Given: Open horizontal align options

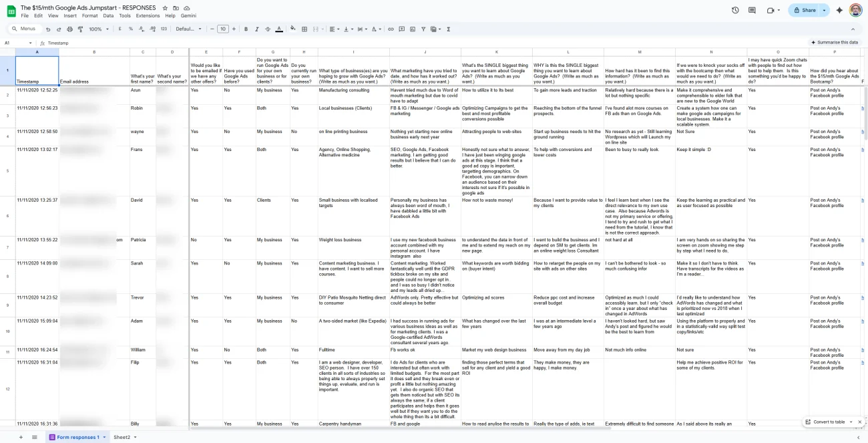Looking at the screenshot, I should (335, 29).
